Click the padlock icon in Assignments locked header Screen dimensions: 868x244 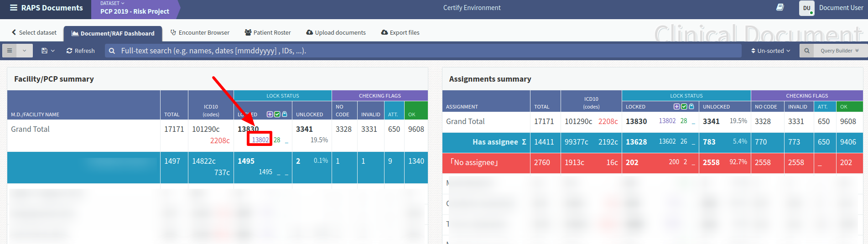(x=691, y=106)
